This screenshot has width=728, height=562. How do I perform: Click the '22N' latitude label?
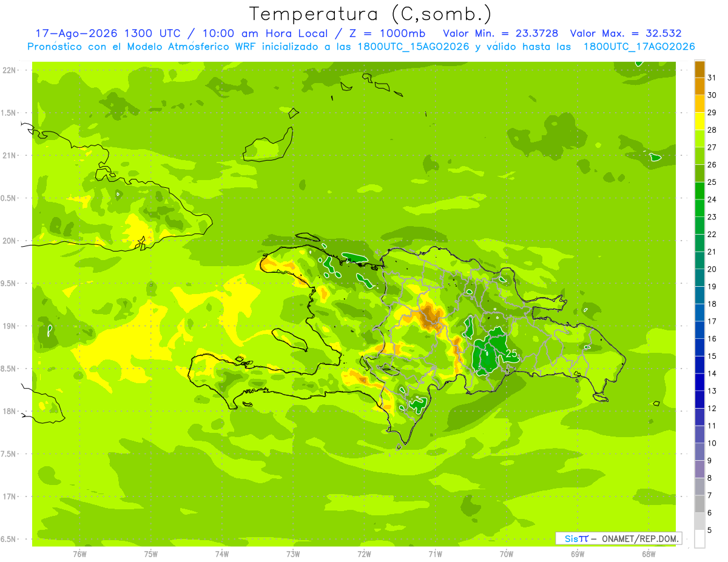pos(10,70)
